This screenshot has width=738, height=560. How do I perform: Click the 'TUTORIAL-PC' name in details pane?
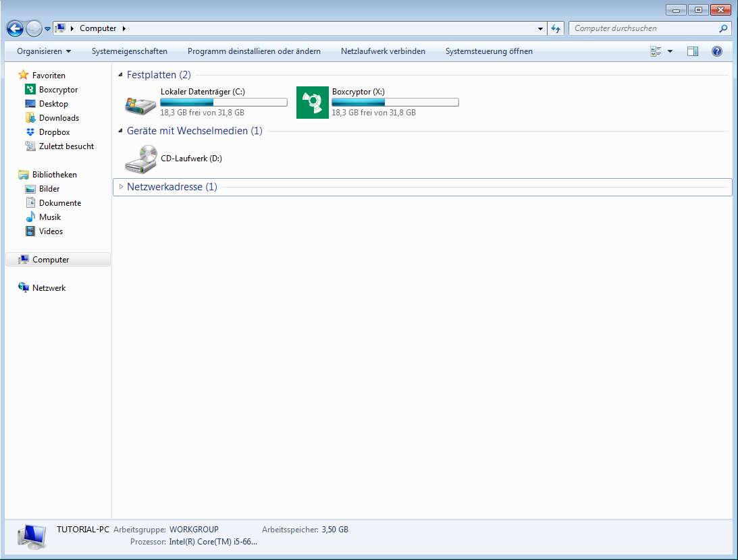click(x=83, y=530)
